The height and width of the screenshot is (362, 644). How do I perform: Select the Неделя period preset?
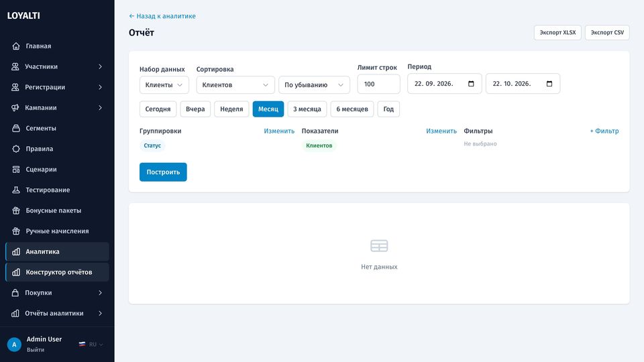[231, 109]
